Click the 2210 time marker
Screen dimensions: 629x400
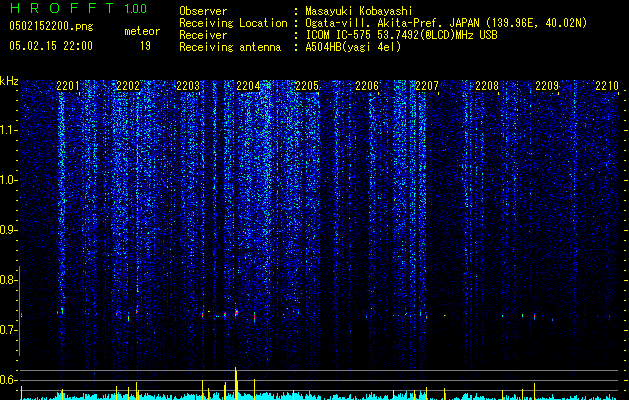[607, 86]
